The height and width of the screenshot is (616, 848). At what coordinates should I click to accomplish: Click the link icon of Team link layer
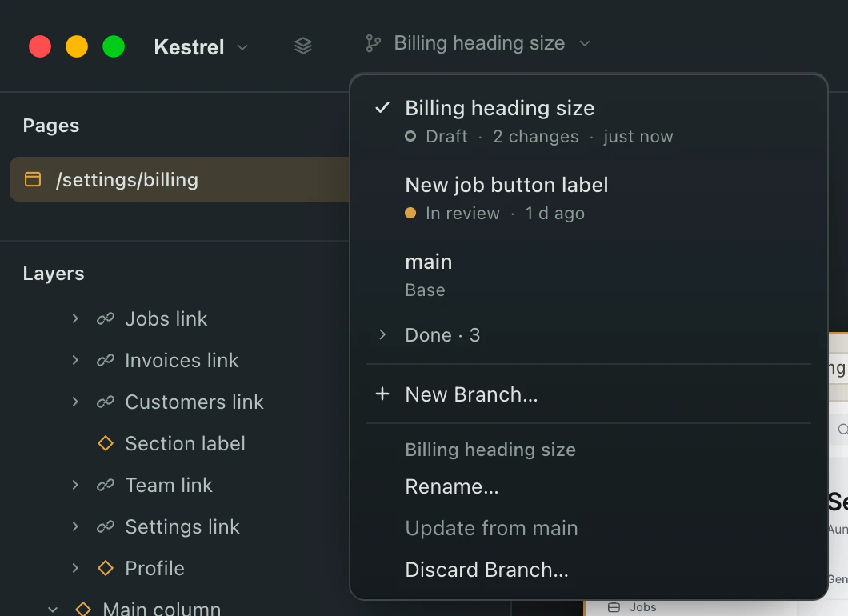point(106,485)
